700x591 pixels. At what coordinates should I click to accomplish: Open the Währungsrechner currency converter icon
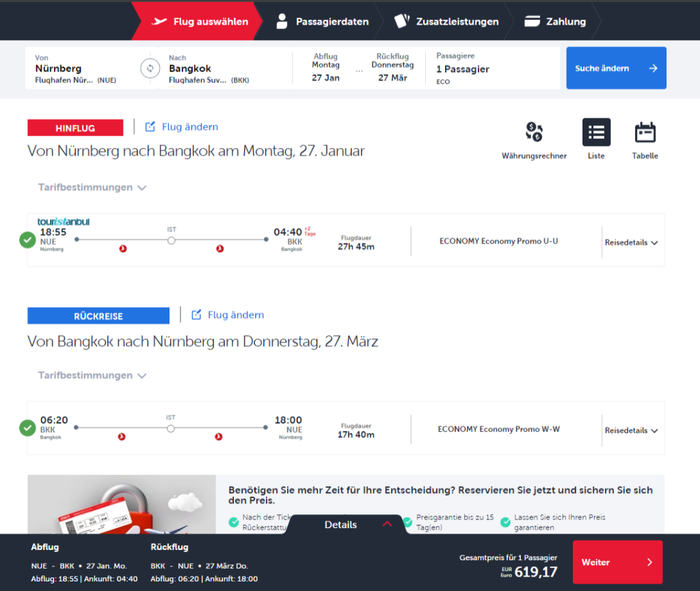[x=534, y=132]
